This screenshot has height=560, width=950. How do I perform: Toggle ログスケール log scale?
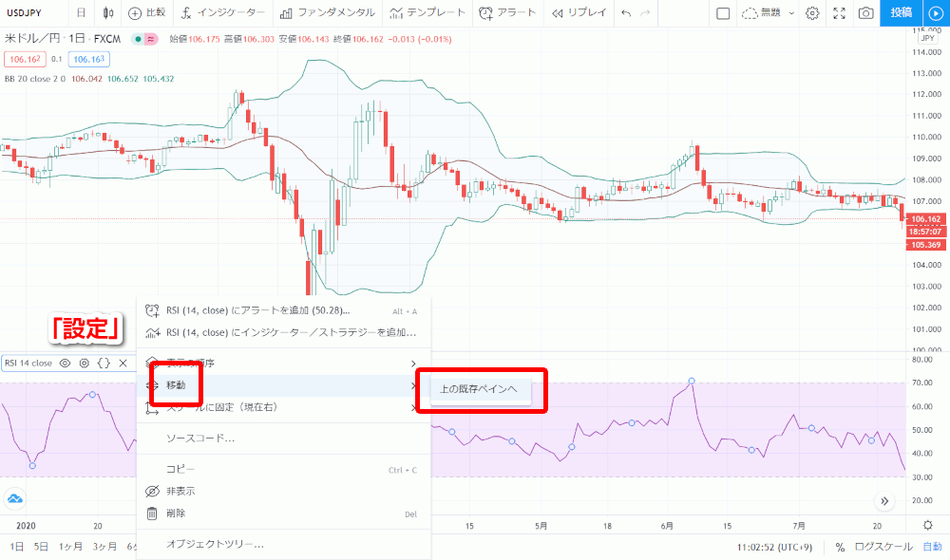point(883,548)
